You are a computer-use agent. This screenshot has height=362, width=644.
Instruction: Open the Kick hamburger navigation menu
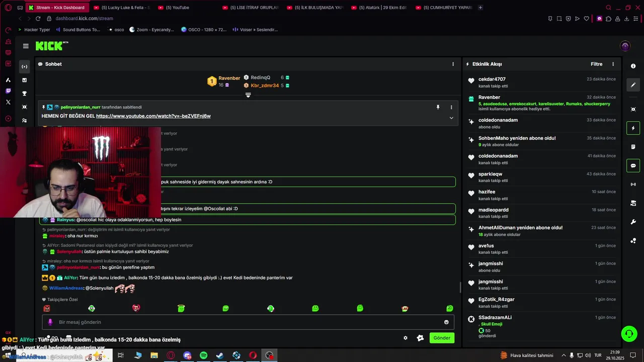click(26, 46)
